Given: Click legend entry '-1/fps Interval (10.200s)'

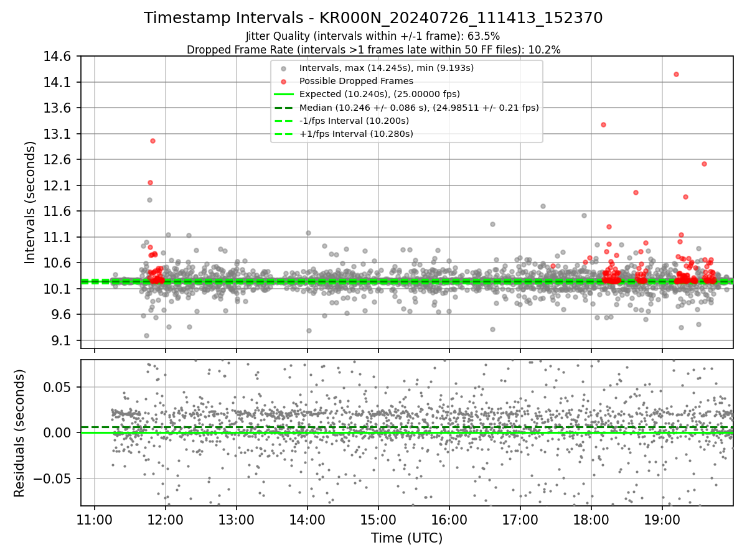Looking at the screenshot, I should pos(354,121).
